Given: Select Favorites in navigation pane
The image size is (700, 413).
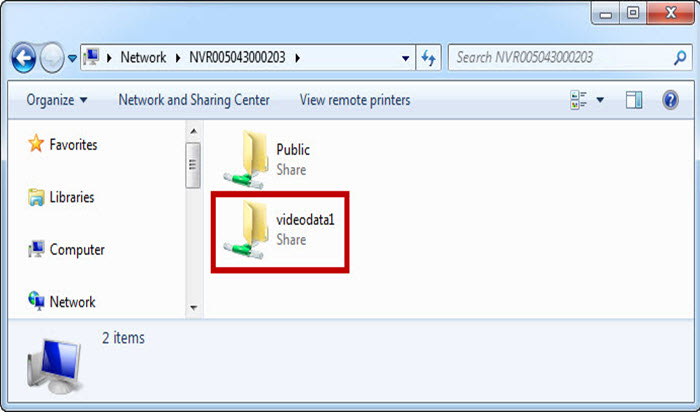Looking at the screenshot, I should tap(62, 144).
